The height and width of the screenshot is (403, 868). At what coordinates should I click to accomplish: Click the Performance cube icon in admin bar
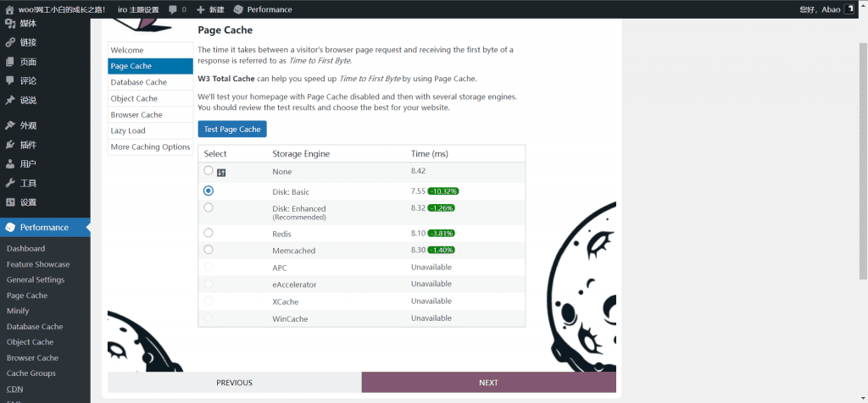tap(238, 9)
